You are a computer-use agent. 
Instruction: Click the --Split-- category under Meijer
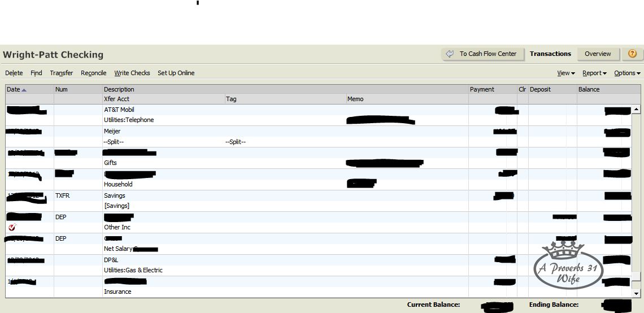(114, 142)
